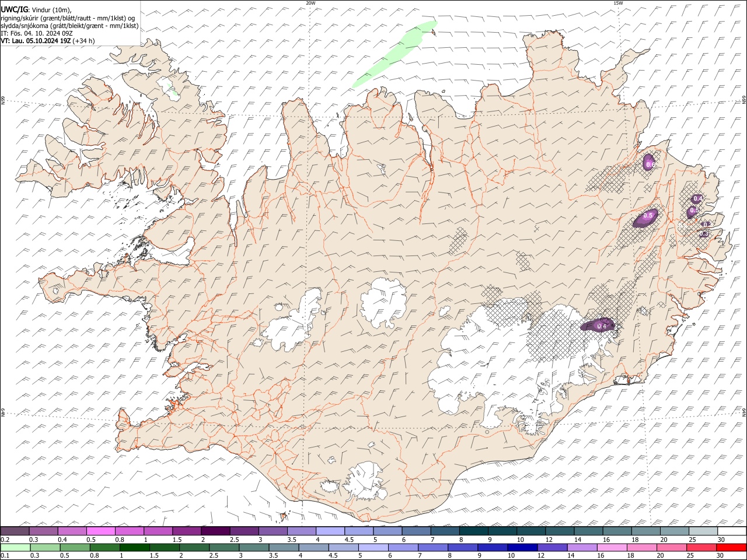Click the 20W longitude label
Image resolution: width=747 pixels, height=560 pixels.
[x=310, y=3]
